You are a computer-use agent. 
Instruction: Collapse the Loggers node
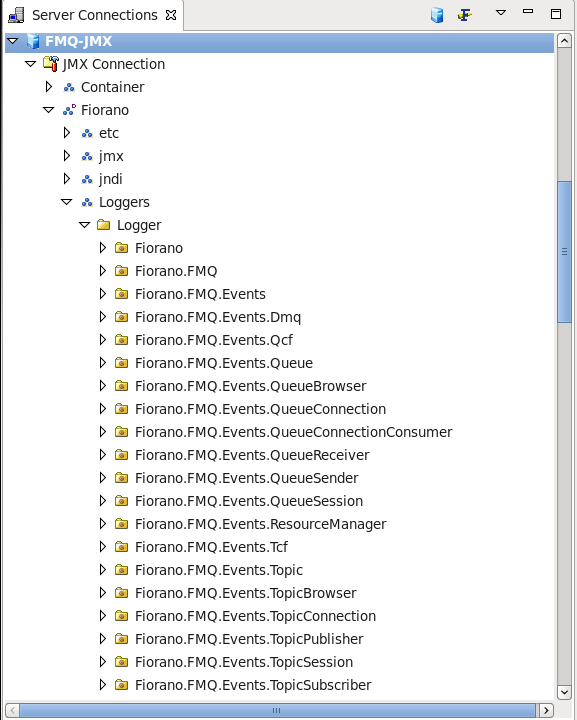pos(67,202)
